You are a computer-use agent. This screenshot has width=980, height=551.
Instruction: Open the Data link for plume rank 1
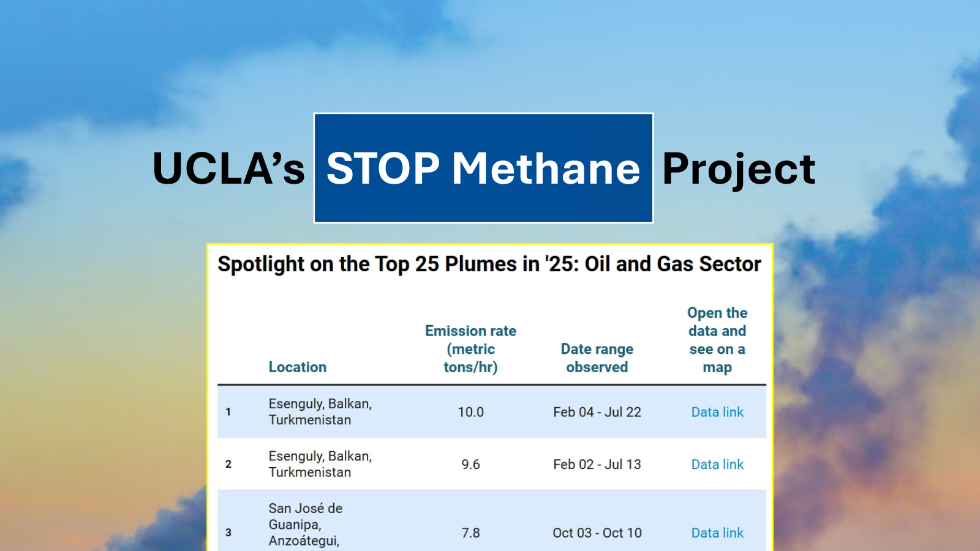717,412
